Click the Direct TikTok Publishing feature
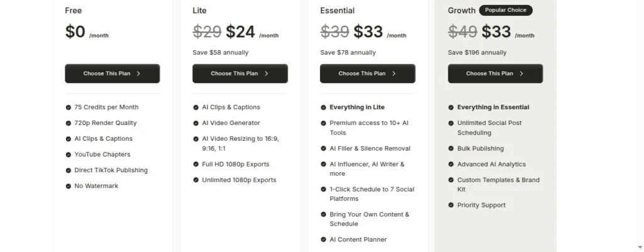 point(111,170)
